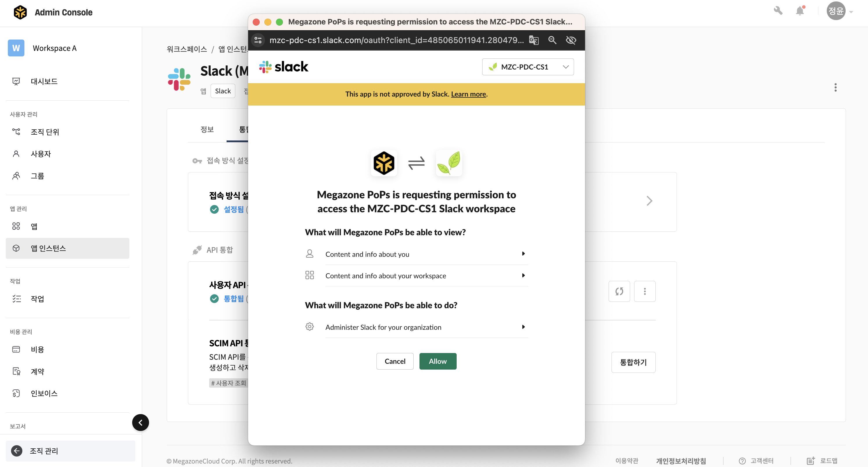Click the API sync refresh icon button

click(619, 291)
